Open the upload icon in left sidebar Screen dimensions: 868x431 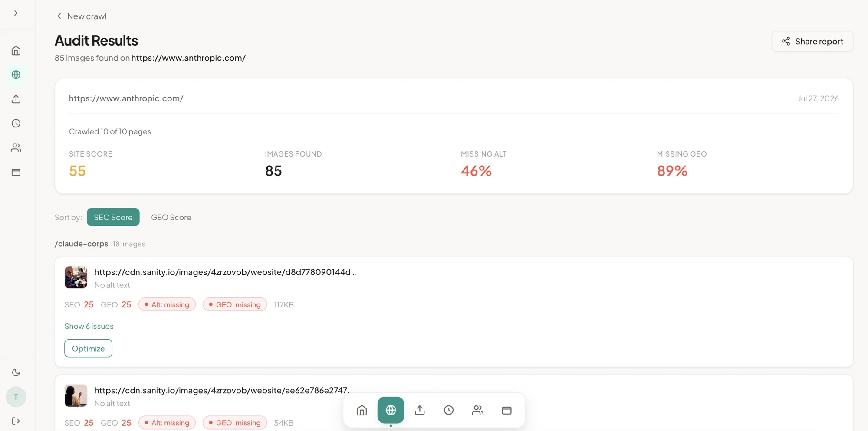[x=16, y=99]
